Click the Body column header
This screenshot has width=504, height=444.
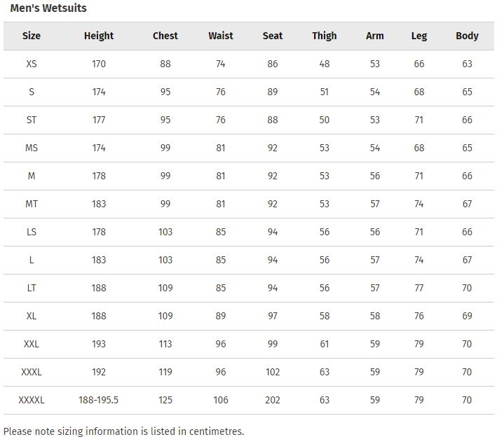467,36
